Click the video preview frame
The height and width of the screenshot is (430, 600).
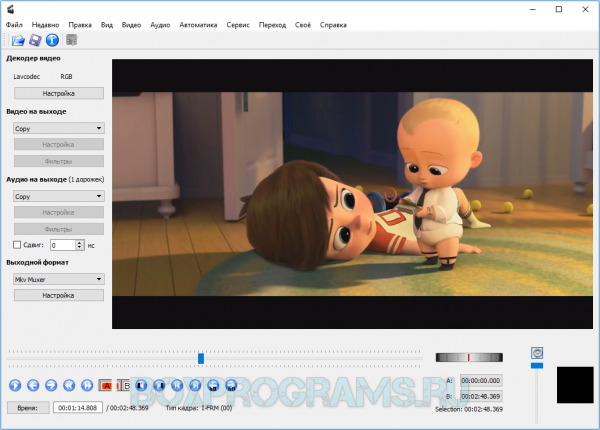point(352,194)
